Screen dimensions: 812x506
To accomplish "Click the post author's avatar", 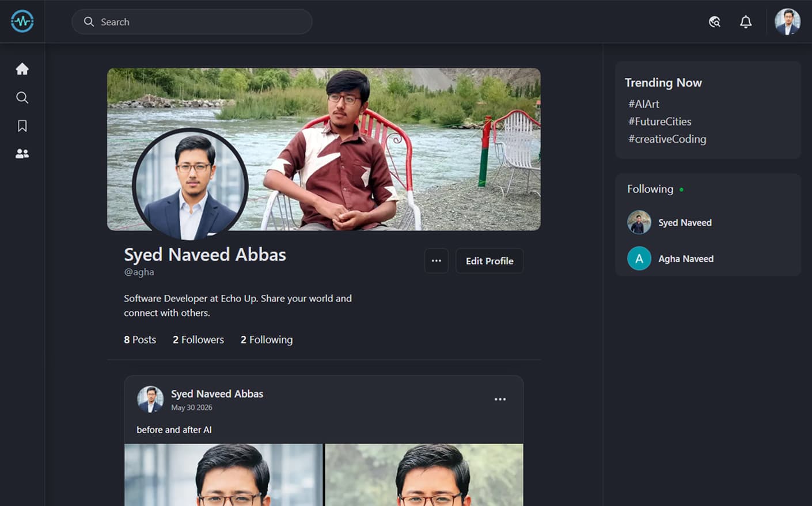I will tap(150, 399).
